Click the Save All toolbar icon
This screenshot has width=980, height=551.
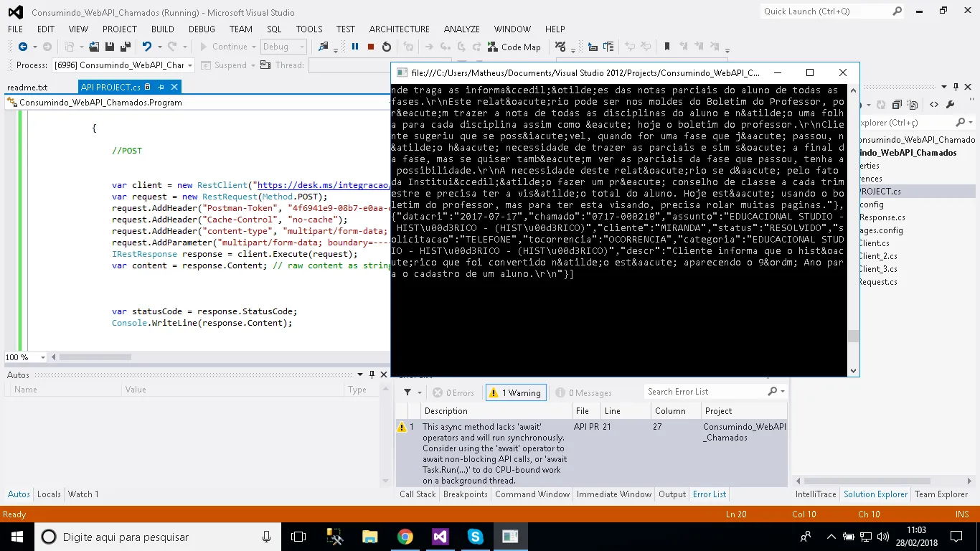[x=126, y=47]
